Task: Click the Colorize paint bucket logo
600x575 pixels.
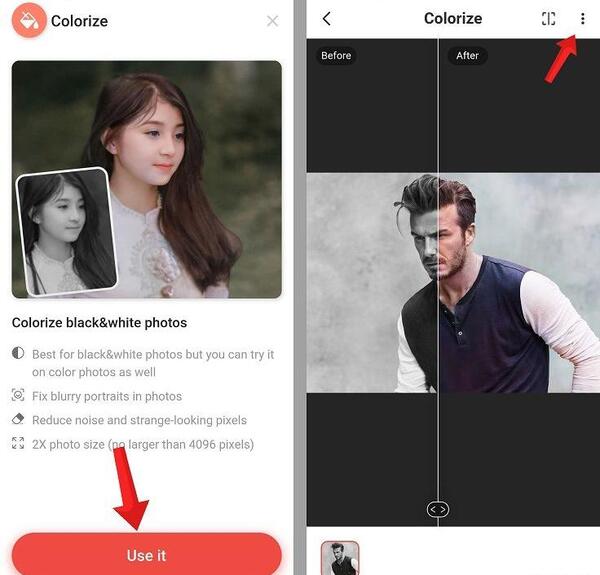Action: [29, 20]
